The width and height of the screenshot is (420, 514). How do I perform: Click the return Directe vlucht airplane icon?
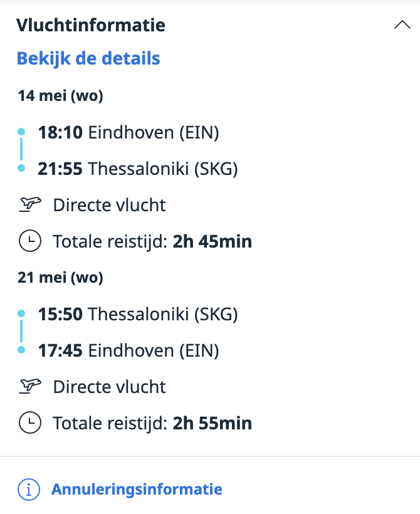(x=29, y=386)
